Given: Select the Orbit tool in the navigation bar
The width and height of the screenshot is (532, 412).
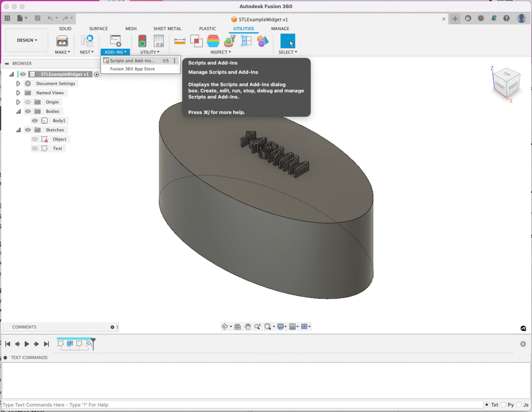Looking at the screenshot, I should [x=224, y=326].
